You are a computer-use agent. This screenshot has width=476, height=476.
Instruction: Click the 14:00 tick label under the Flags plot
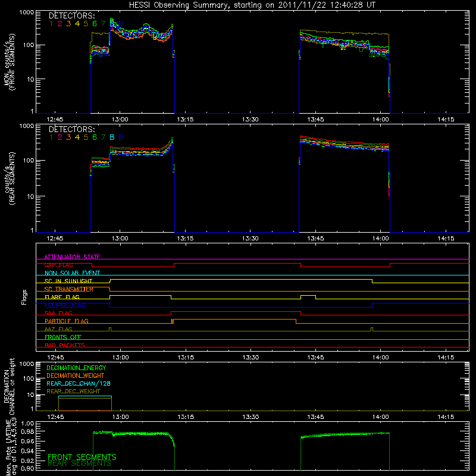click(x=381, y=358)
